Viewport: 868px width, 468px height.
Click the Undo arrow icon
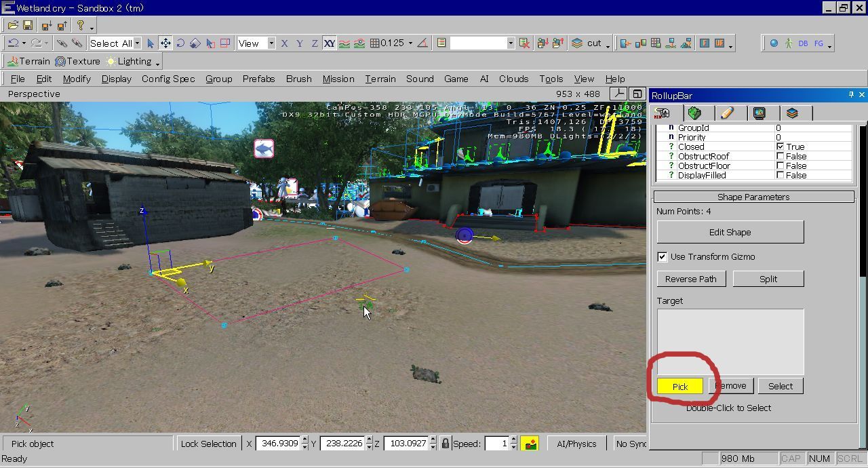[x=13, y=43]
